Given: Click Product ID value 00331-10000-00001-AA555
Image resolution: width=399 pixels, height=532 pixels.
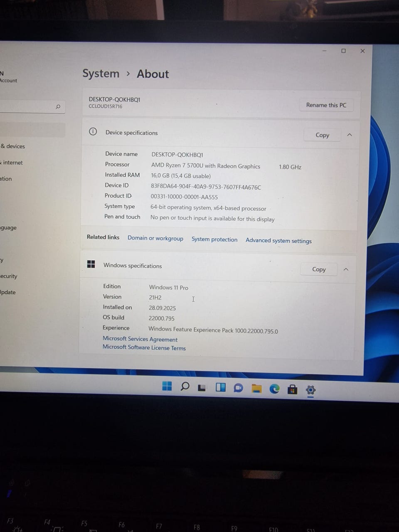Looking at the screenshot, I should (x=184, y=197).
